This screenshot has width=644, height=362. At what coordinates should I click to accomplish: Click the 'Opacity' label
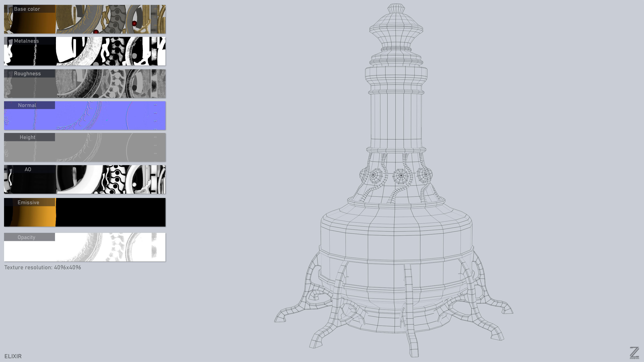pyautogui.click(x=26, y=237)
